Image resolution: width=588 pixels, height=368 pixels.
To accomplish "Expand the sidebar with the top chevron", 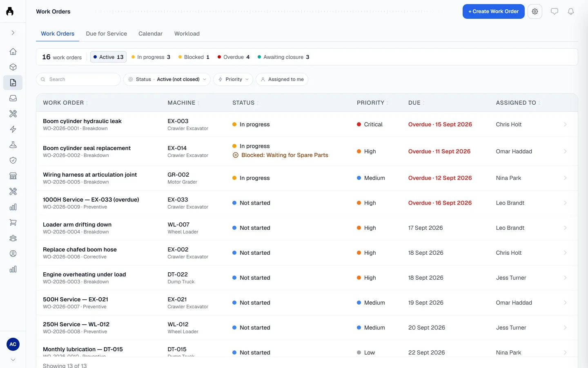I will [x=13, y=33].
